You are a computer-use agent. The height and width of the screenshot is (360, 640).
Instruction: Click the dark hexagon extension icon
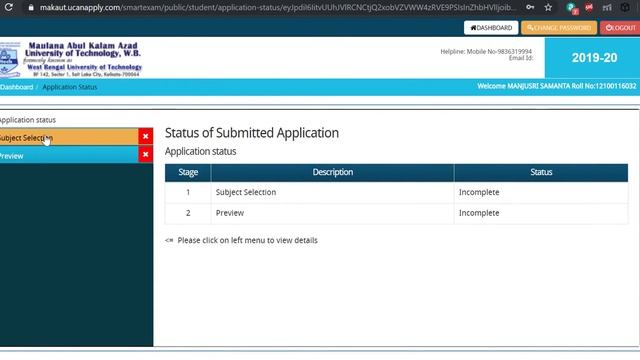[x=625, y=7]
